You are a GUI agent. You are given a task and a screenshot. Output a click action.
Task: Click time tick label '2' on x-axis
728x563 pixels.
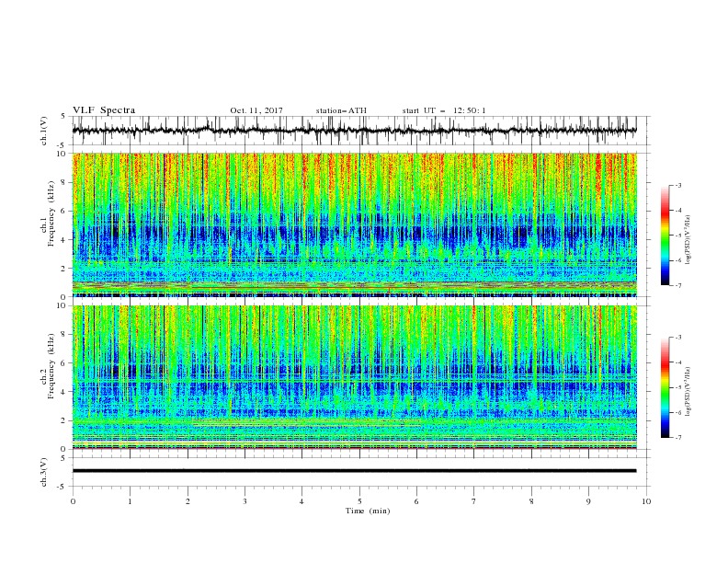(x=188, y=501)
